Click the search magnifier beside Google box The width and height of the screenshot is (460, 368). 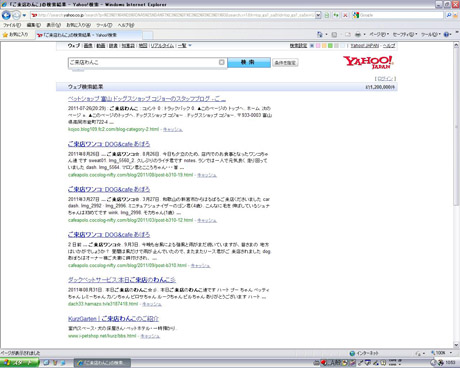click(x=449, y=15)
